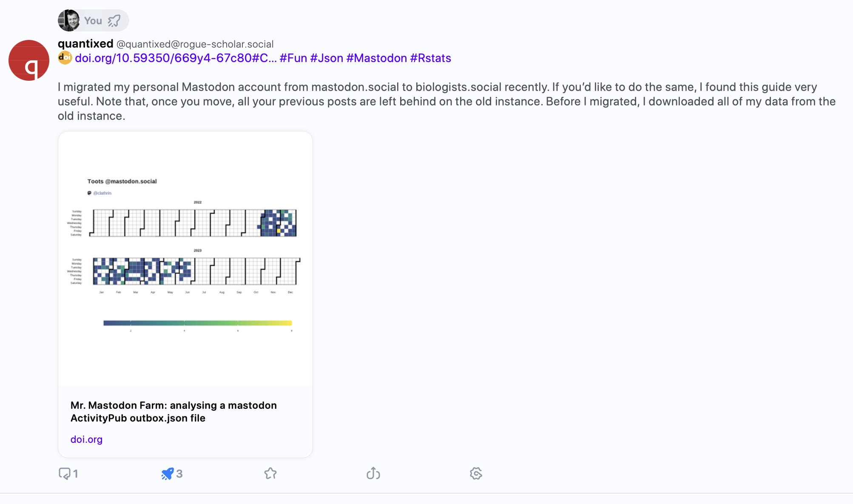
Task: Click the boosted-by profile photo
Action: (x=68, y=20)
